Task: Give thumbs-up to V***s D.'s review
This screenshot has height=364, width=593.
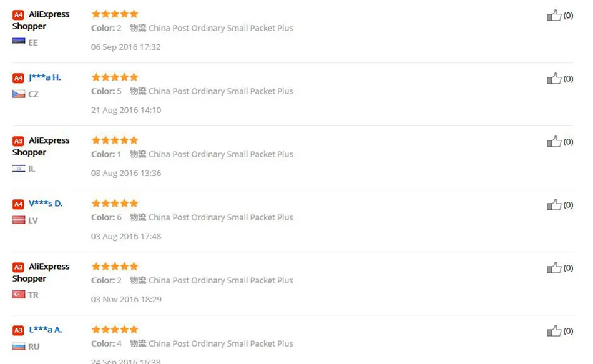Action: pyautogui.click(x=554, y=205)
